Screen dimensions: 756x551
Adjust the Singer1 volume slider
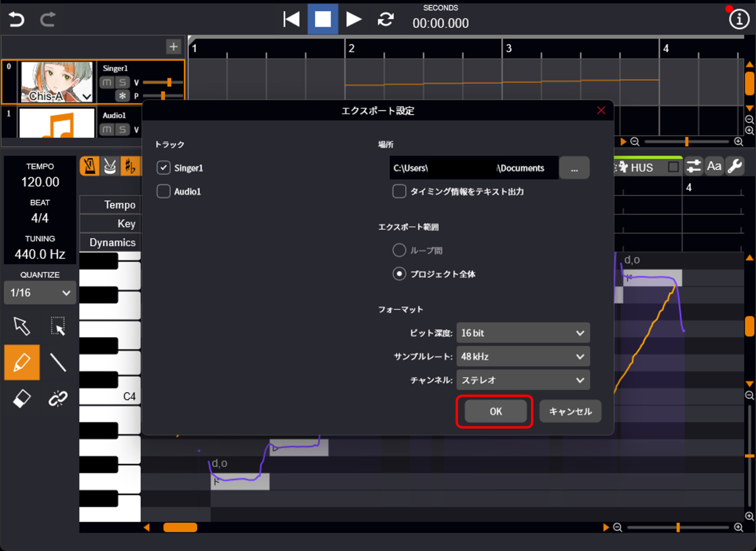point(169,82)
